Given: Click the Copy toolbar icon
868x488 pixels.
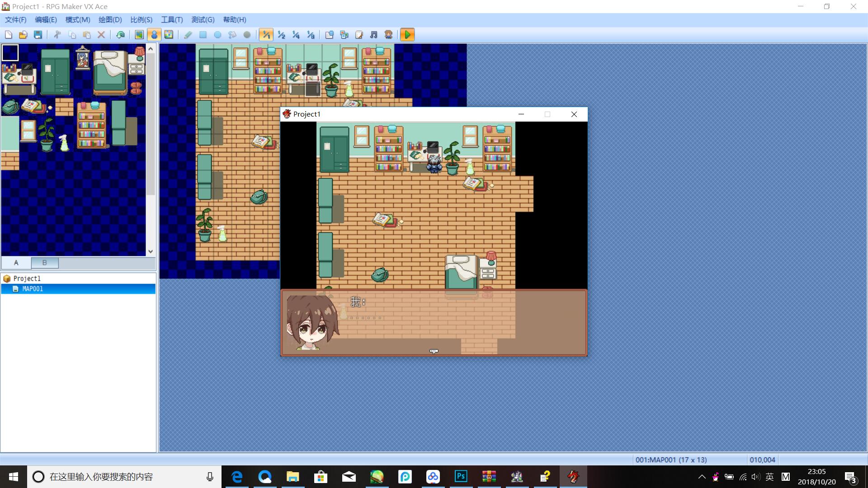Looking at the screenshot, I should tap(72, 35).
